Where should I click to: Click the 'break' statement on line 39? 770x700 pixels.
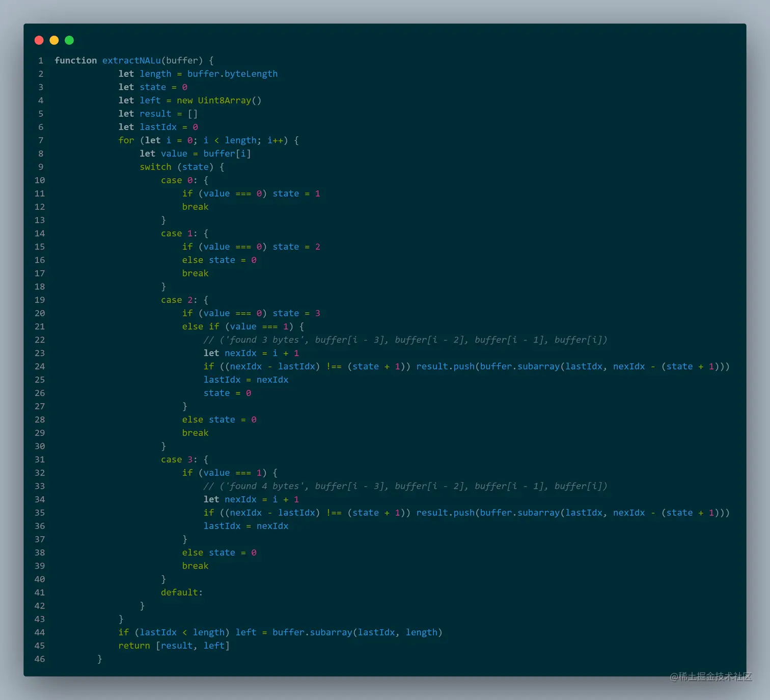point(196,566)
